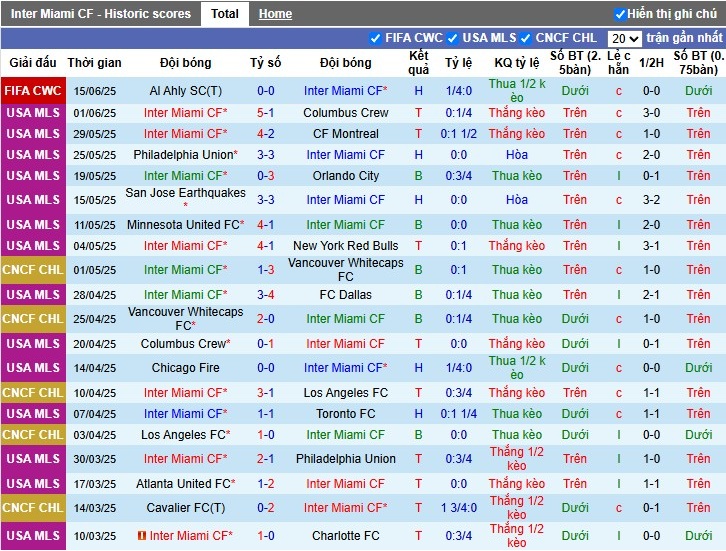This screenshot has width=726, height=551.
Task: Open Philadelphia Union team in 25/05/25 row
Action: click(185, 155)
